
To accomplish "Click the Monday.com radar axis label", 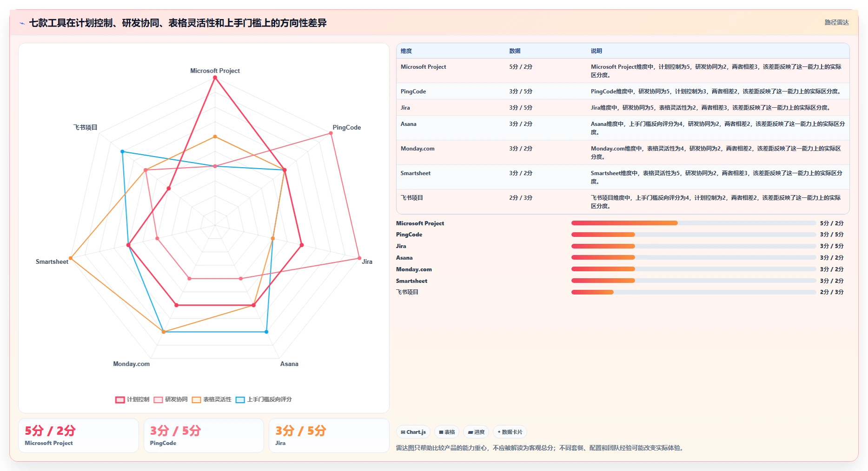I will [x=131, y=364].
